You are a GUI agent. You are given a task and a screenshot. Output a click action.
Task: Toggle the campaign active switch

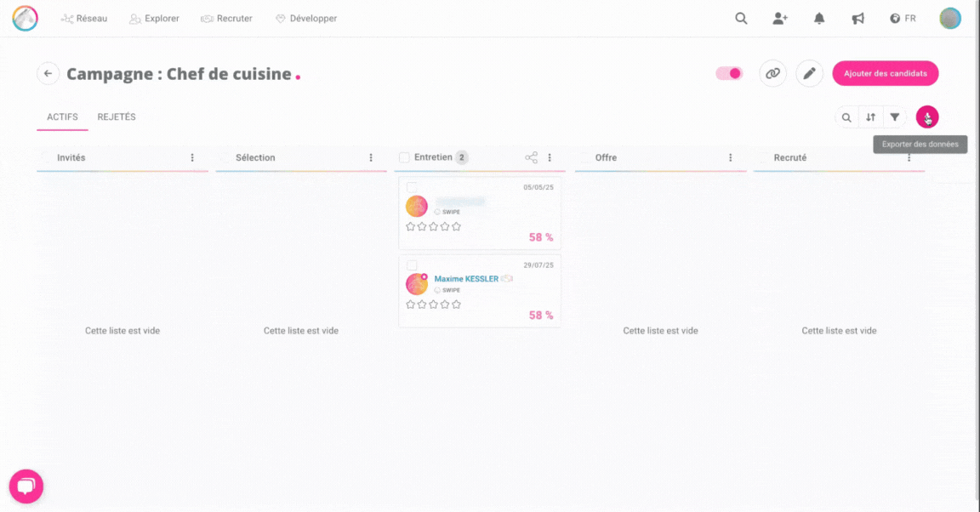pyautogui.click(x=729, y=74)
